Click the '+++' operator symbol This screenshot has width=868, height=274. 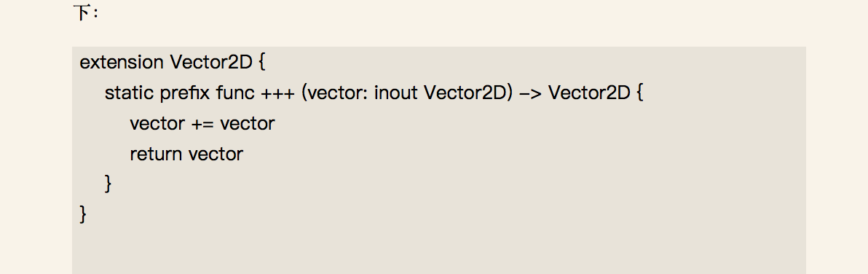277,93
